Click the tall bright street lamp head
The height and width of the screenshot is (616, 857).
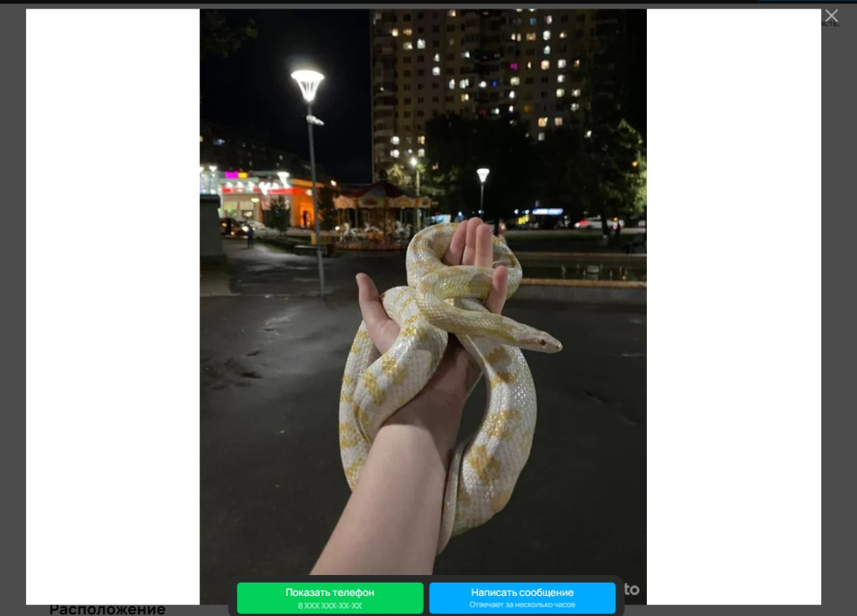click(x=307, y=83)
